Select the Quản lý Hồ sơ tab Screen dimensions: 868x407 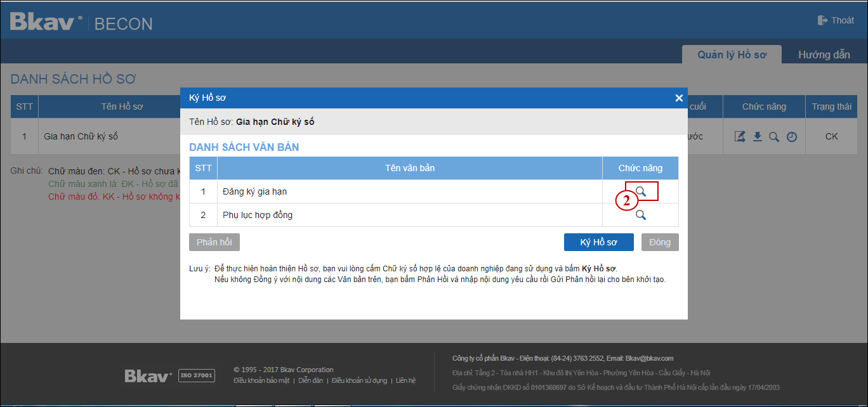(x=732, y=55)
